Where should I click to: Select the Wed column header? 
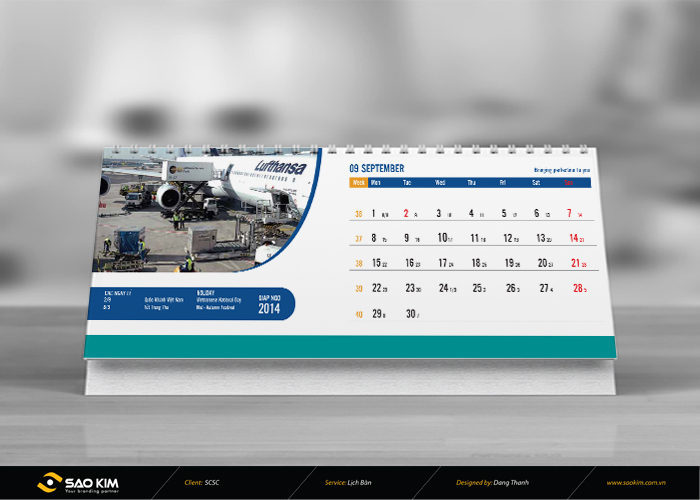click(x=442, y=183)
